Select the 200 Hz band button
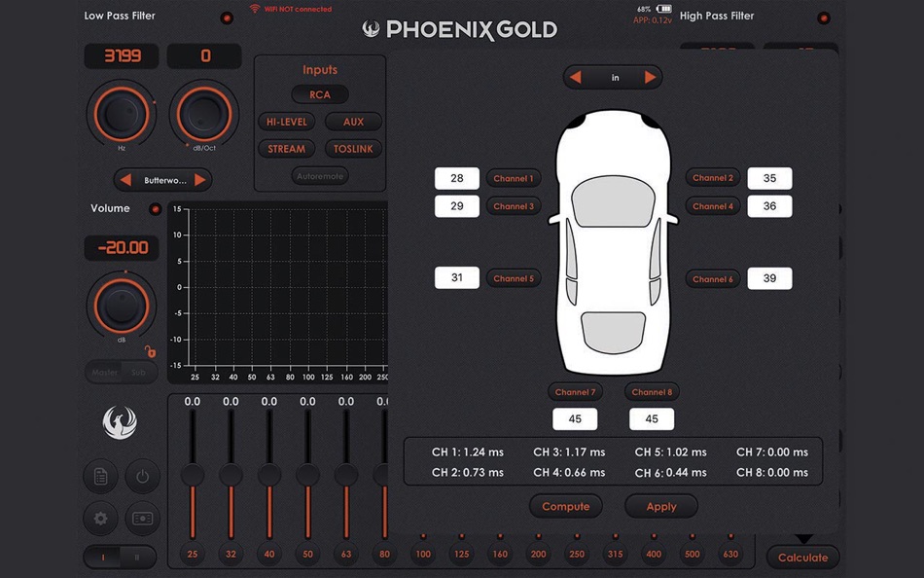 tap(538, 554)
